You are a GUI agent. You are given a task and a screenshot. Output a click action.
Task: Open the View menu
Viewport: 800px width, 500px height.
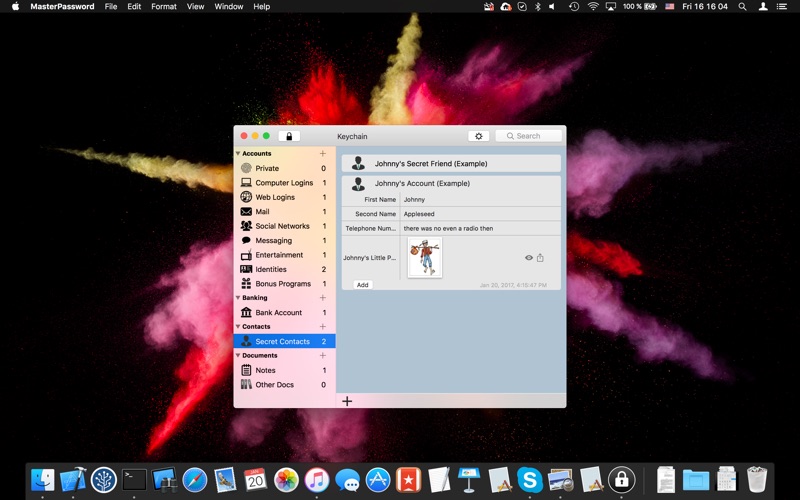[195, 7]
